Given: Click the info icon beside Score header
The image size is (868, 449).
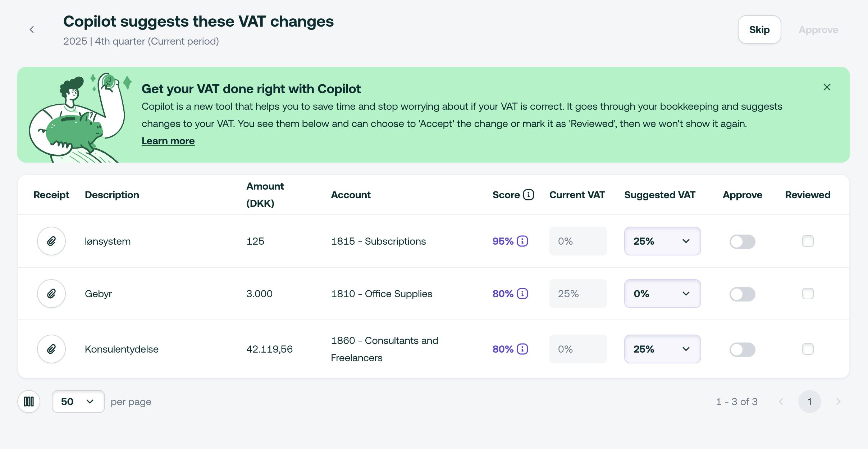Looking at the screenshot, I should [528, 195].
